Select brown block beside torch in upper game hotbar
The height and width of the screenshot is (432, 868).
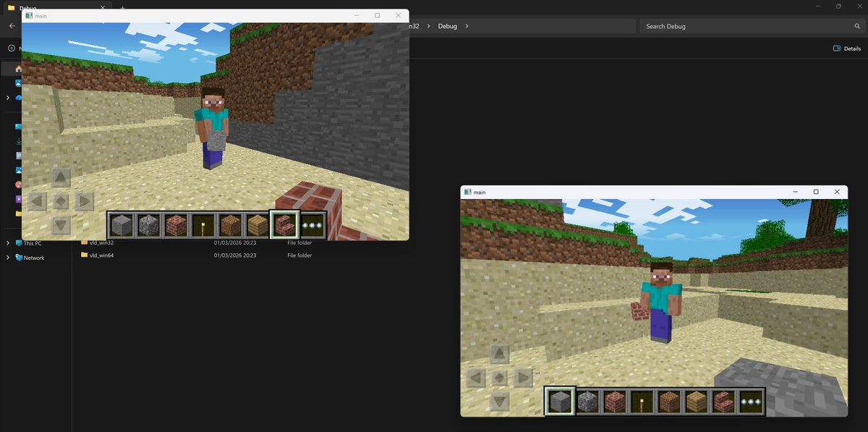(230, 225)
